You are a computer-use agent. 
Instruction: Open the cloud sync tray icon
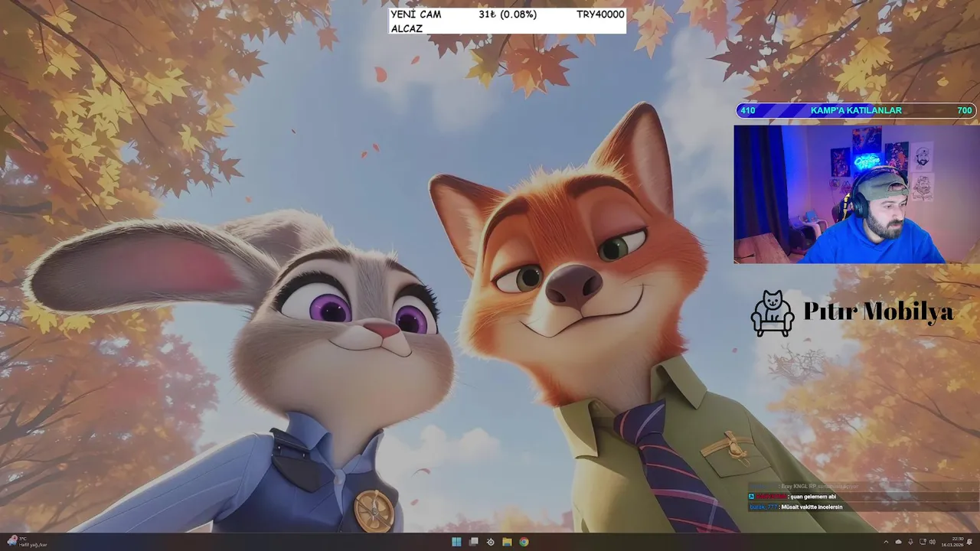(899, 542)
